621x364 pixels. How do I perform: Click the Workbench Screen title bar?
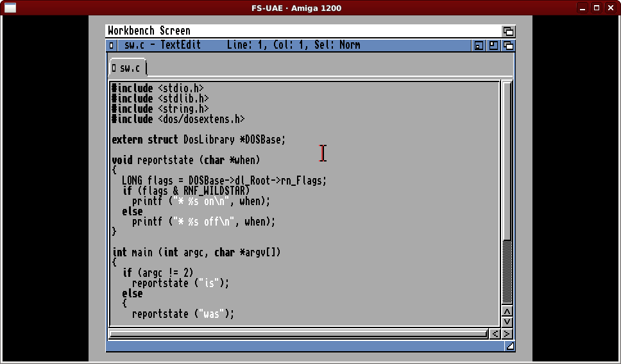click(303, 31)
